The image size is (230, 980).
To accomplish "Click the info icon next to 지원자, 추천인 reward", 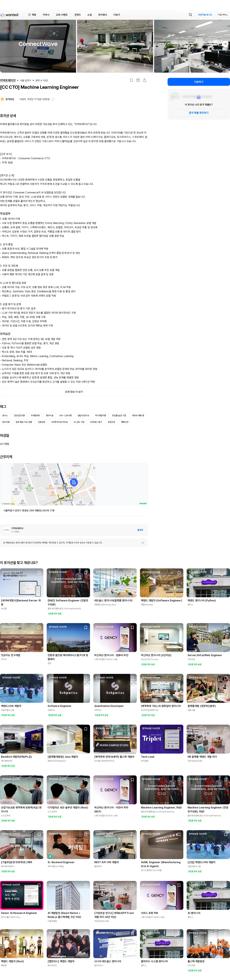I will [x=52, y=99].
